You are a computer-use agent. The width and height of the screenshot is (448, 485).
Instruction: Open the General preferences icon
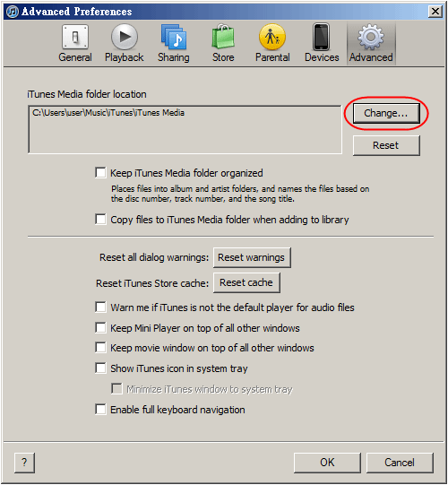(x=75, y=38)
